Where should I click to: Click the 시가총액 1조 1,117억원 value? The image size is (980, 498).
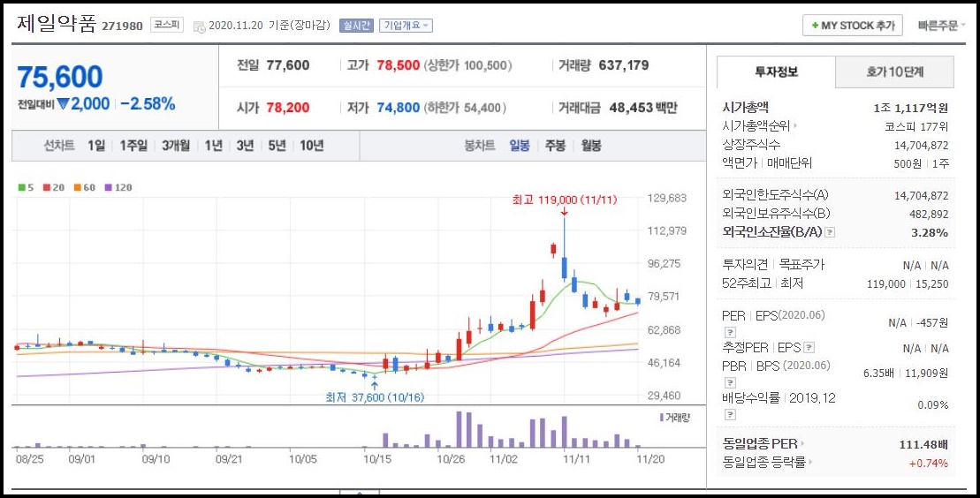910,108
